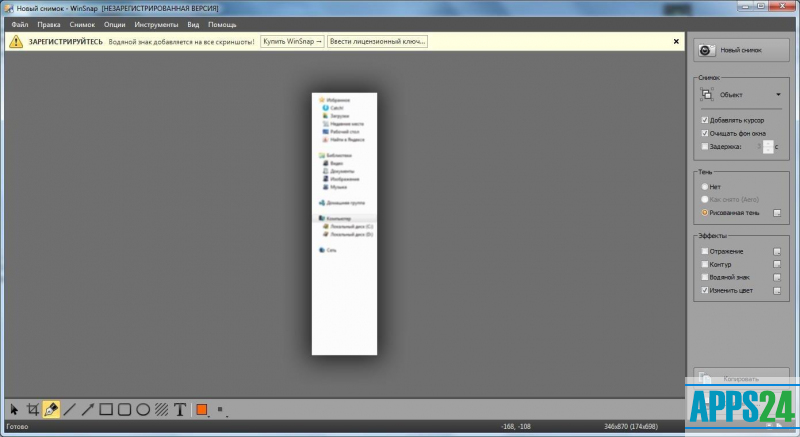Click the Купить WinSnap button
Image resolution: width=800 pixels, height=437 pixels.
[292, 42]
